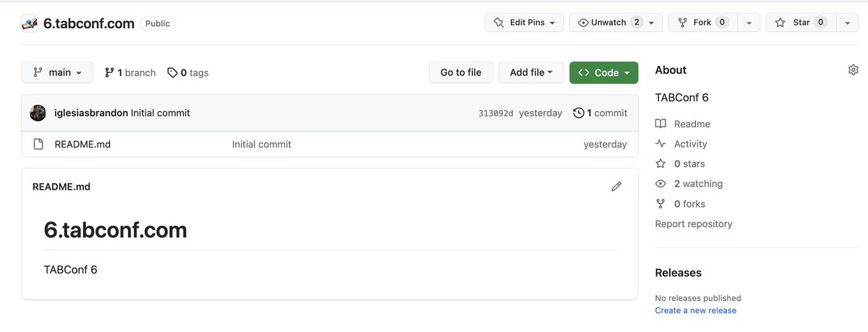Open the Initial commit message in the commit header
This screenshot has height=332, width=868.
click(161, 113)
